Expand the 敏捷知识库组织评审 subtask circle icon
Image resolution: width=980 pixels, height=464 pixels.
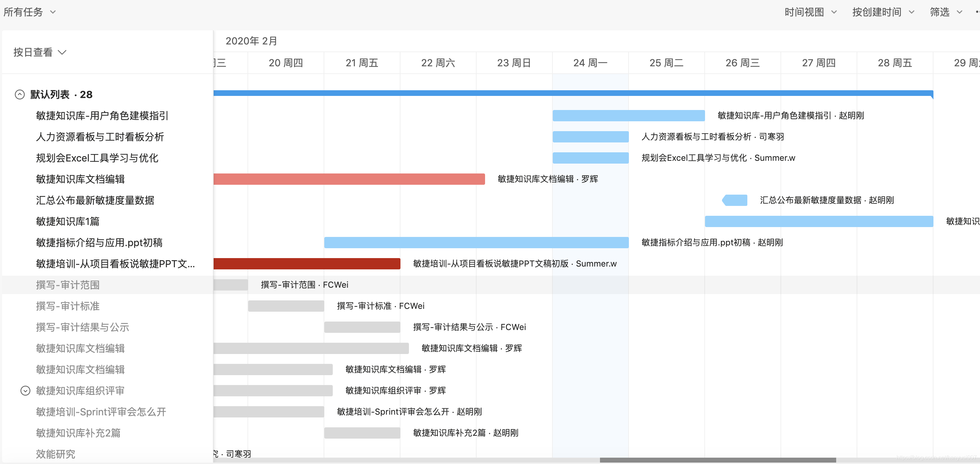pyautogui.click(x=25, y=391)
